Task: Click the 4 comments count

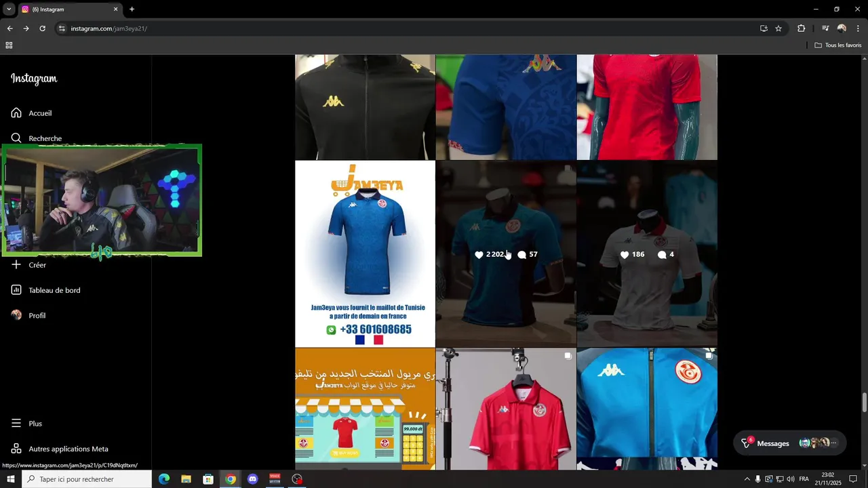Action: click(665, 255)
